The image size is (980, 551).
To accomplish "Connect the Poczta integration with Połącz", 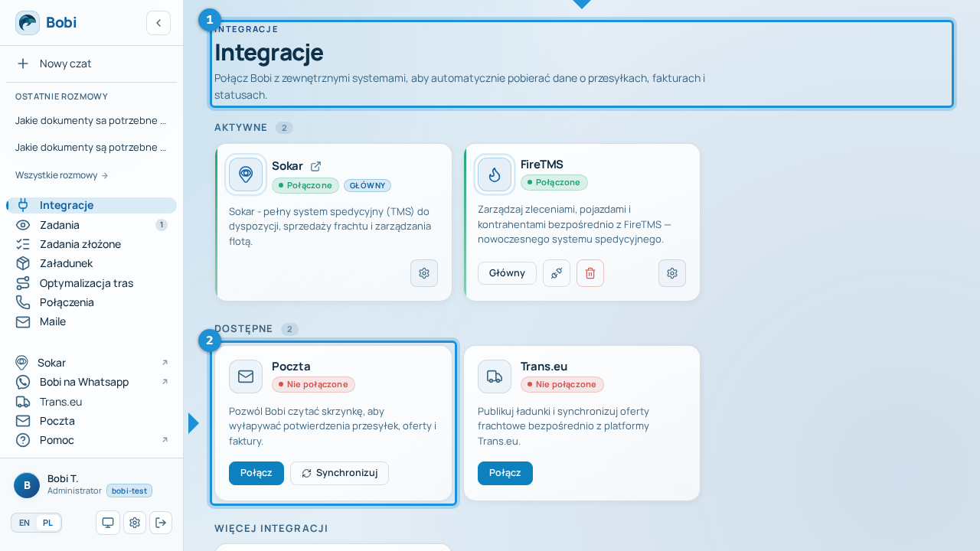I will tap(256, 473).
